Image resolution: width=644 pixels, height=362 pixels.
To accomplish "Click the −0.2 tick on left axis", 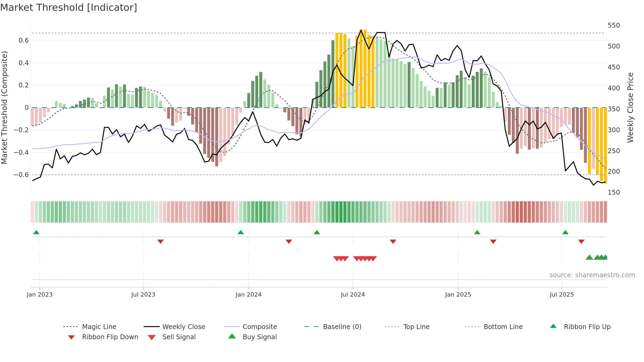I will pyautogui.click(x=21, y=130).
